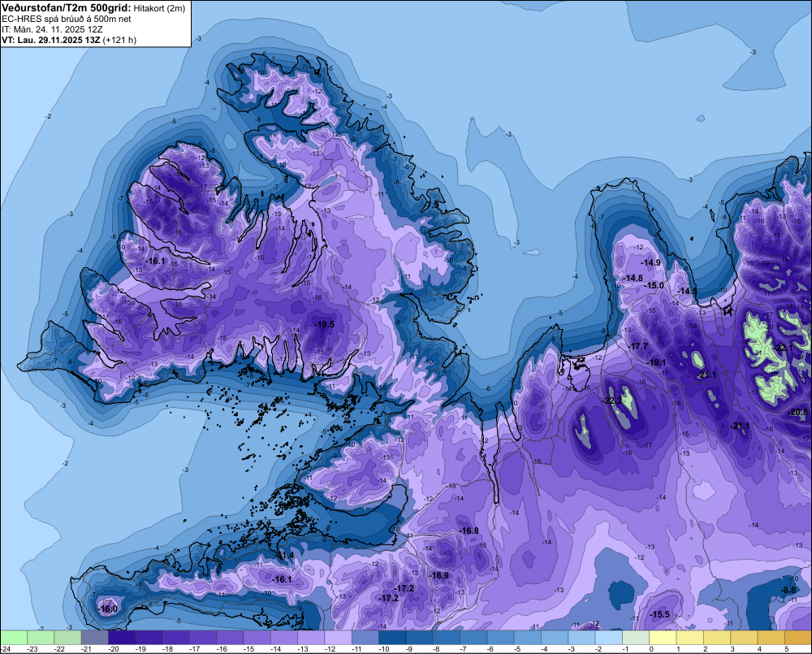The height and width of the screenshot is (654, 812).
Task: Click the 'IT: Mán. 24. 11. 2025 12Z' line
Action: click(50, 29)
